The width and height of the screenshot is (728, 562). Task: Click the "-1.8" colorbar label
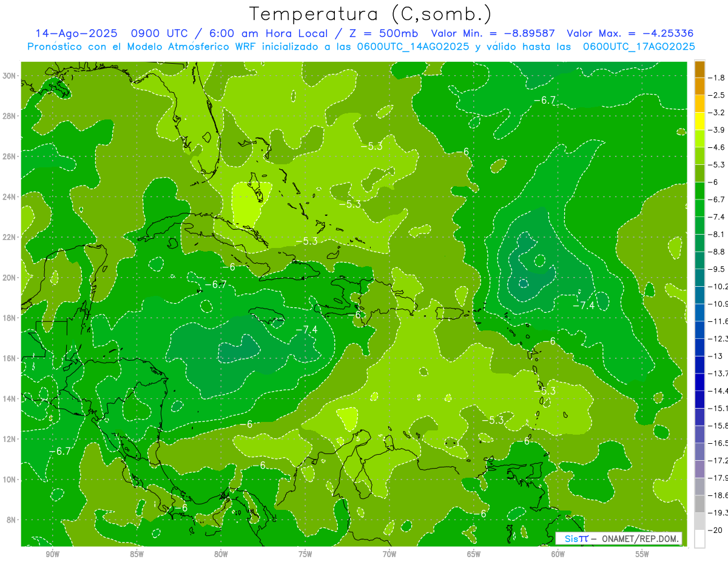pyautogui.click(x=717, y=78)
